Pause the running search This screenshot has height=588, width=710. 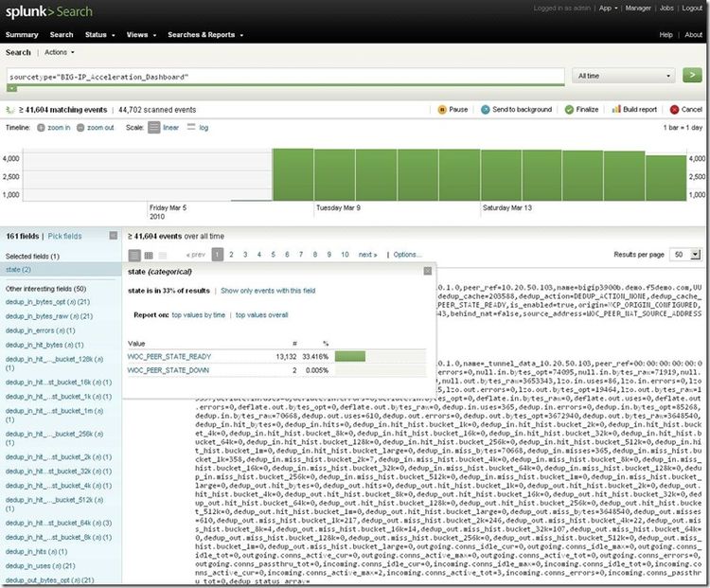coord(452,110)
